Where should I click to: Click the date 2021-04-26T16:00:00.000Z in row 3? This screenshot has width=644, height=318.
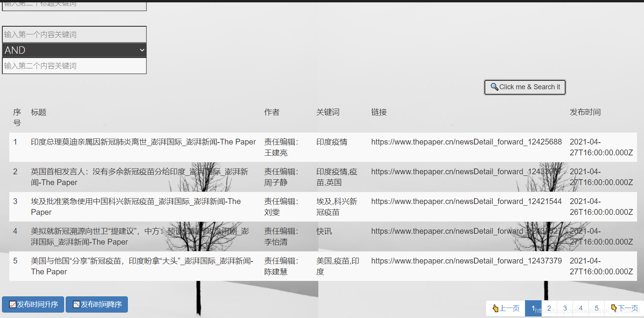coord(602,207)
